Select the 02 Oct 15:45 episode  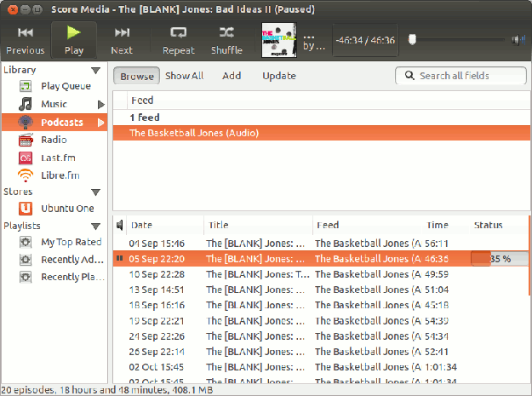[x=321, y=367]
